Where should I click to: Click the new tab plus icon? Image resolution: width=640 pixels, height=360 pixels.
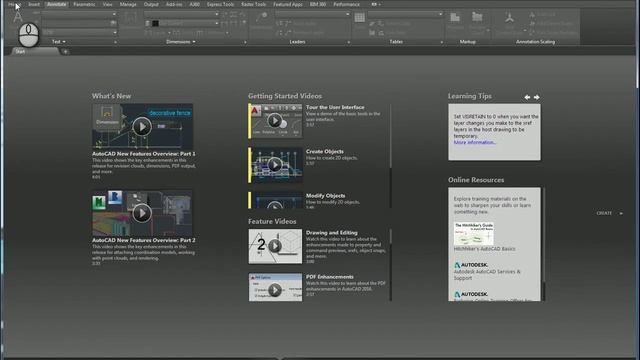65,52
